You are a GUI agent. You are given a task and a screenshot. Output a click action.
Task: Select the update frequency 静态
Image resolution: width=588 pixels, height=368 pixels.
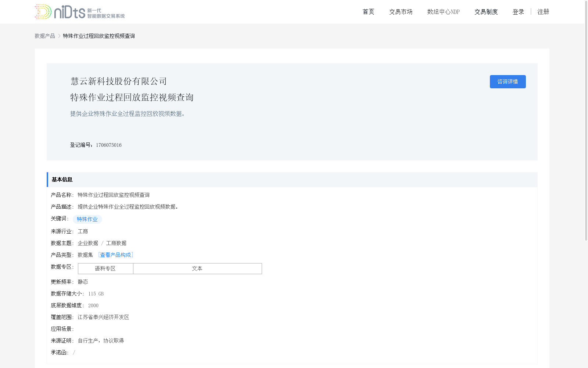(x=83, y=282)
